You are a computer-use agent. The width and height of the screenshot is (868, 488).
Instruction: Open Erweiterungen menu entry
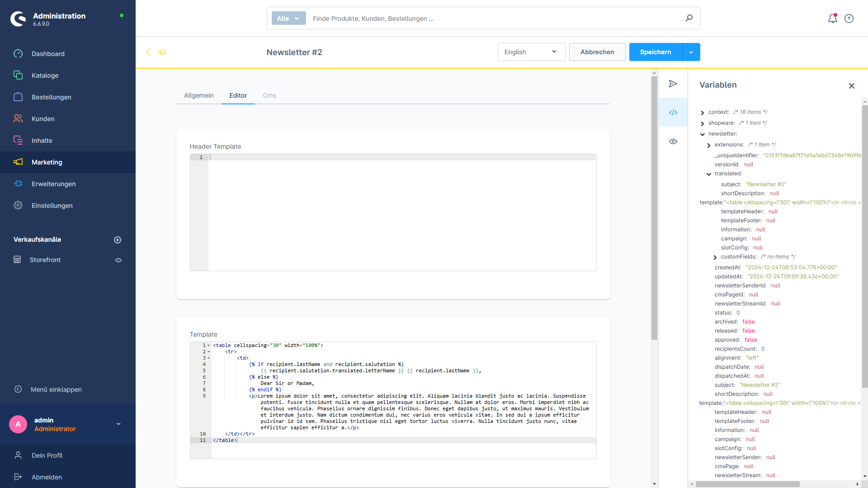tap(68, 184)
